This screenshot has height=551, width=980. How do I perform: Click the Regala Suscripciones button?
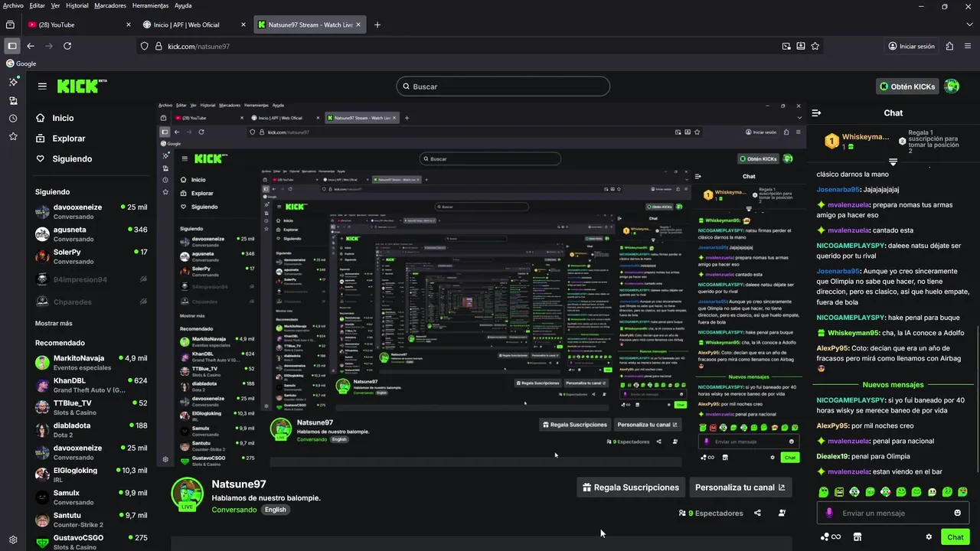point(631,487)
